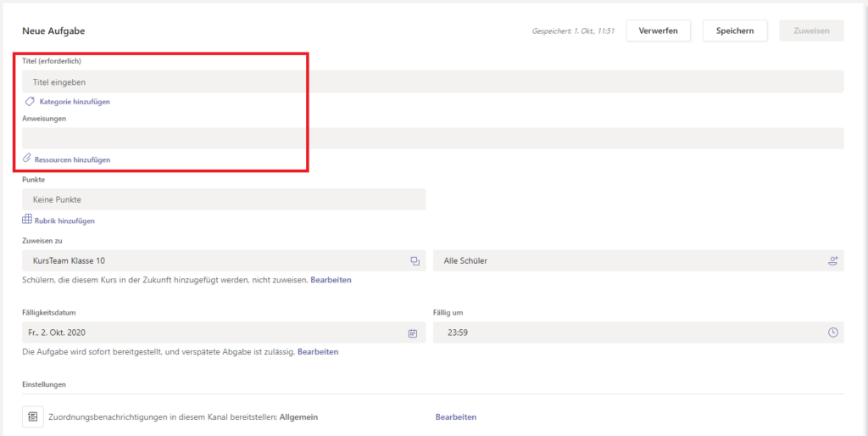The image size is (868, 436).
Task: Click the category tag icon
Action: tap(29, 102)
